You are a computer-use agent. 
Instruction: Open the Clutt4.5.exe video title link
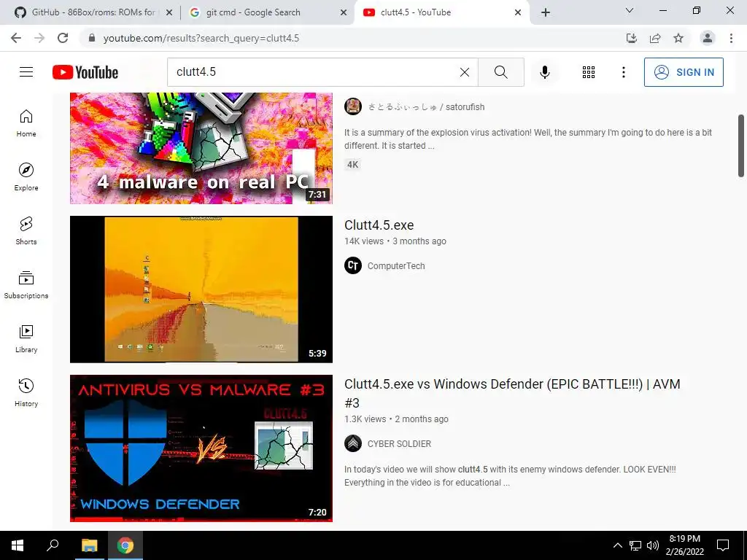(x=379, y=225)
